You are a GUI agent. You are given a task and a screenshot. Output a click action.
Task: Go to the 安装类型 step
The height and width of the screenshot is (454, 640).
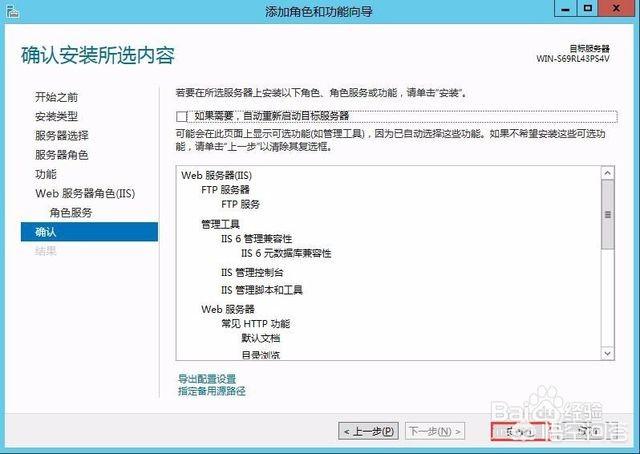(56, 116)
